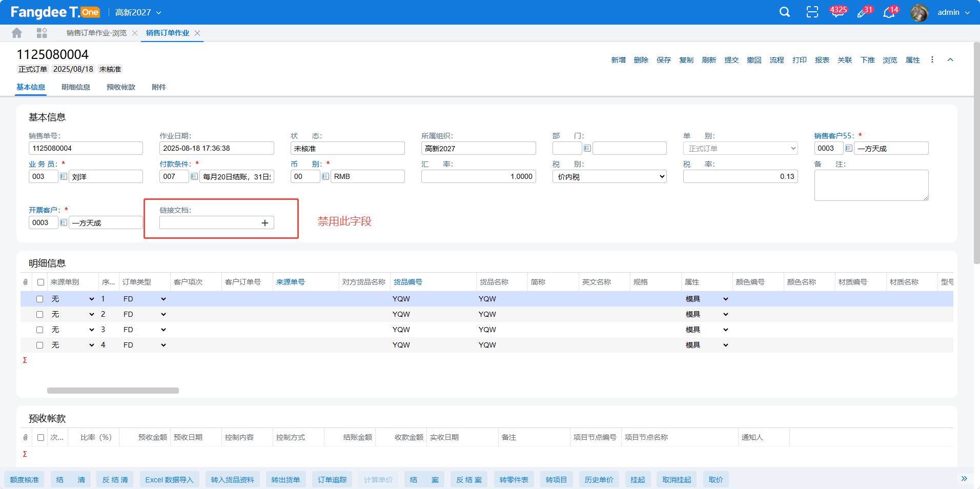Click the scan frame icon in header

(812, 12)
